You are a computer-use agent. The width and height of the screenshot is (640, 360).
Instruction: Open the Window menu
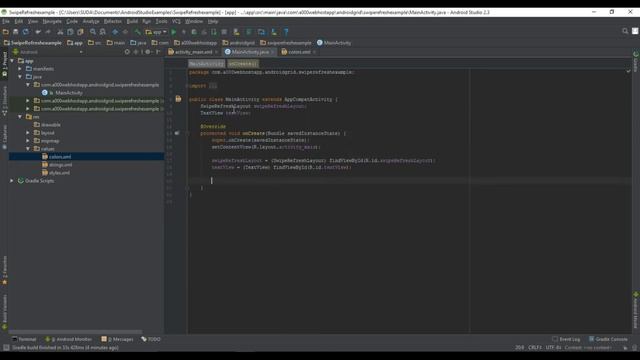point(194,21)
